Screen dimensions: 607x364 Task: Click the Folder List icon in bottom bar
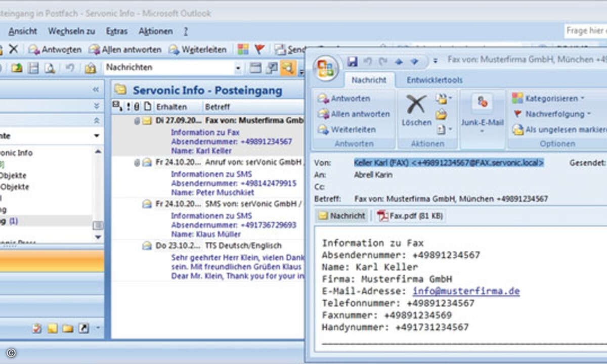(68, 329)
